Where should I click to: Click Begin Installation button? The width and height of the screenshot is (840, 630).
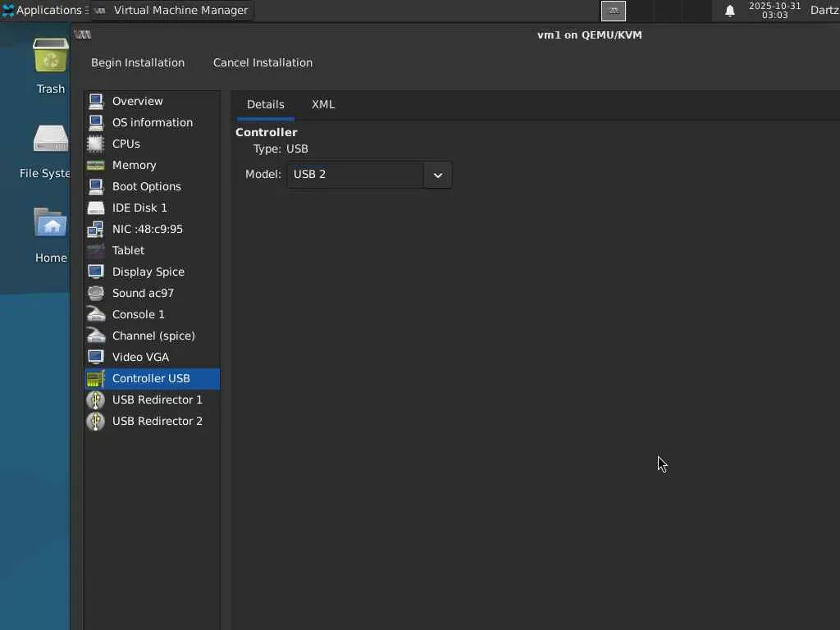[138, 62]
